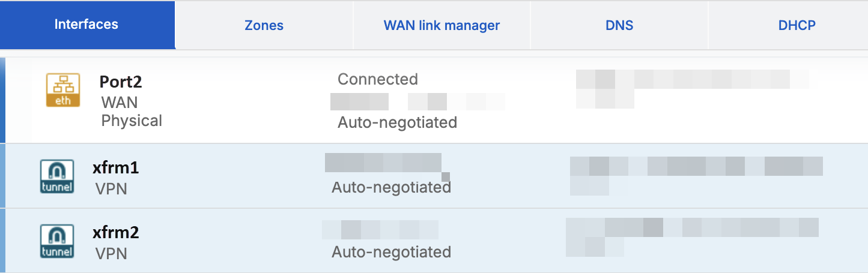Viewport: 868px width, 273px height.
Task: Click the Physical type label under Port2
Action: point(132,121)
